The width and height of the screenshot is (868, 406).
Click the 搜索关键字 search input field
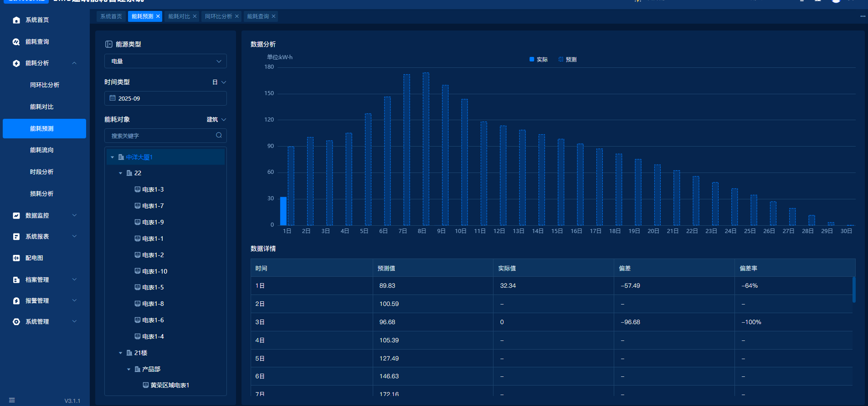pyautogui.click(x=159, y=136)
